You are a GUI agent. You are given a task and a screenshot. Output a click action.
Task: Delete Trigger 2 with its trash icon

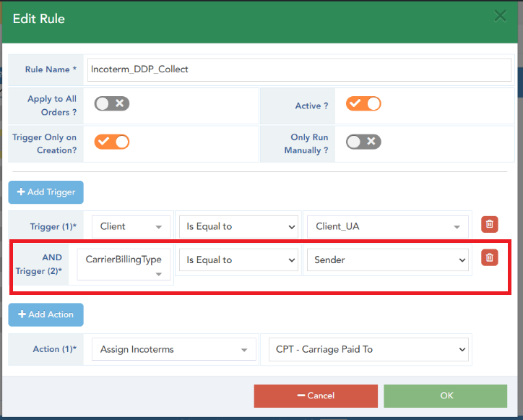click(x=489, y=258)
